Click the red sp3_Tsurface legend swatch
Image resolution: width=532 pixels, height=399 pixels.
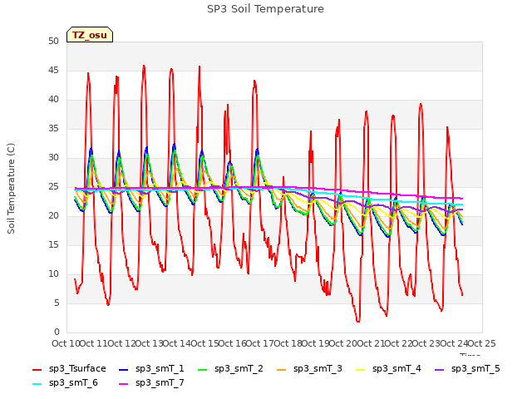[37, 370]
